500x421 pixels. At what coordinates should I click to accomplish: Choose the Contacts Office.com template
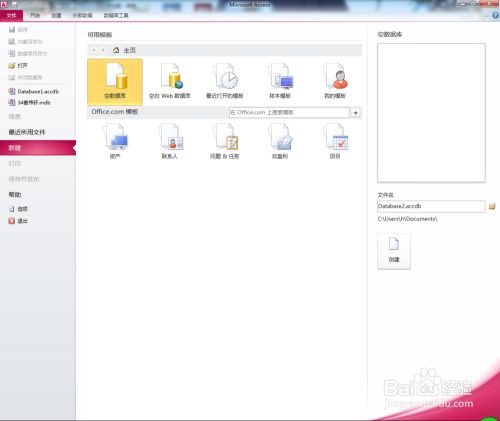pyautogui.click(x=170, y=141)
